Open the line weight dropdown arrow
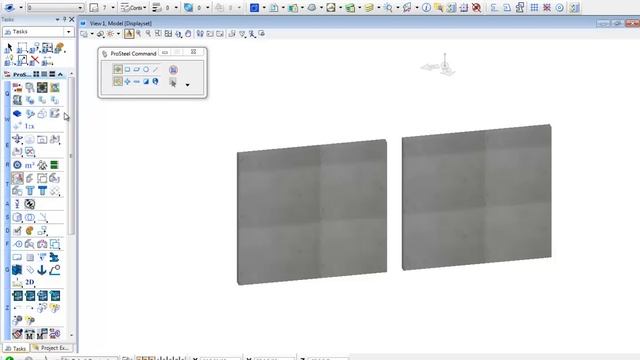640x360 pixels. coord(176,8)
